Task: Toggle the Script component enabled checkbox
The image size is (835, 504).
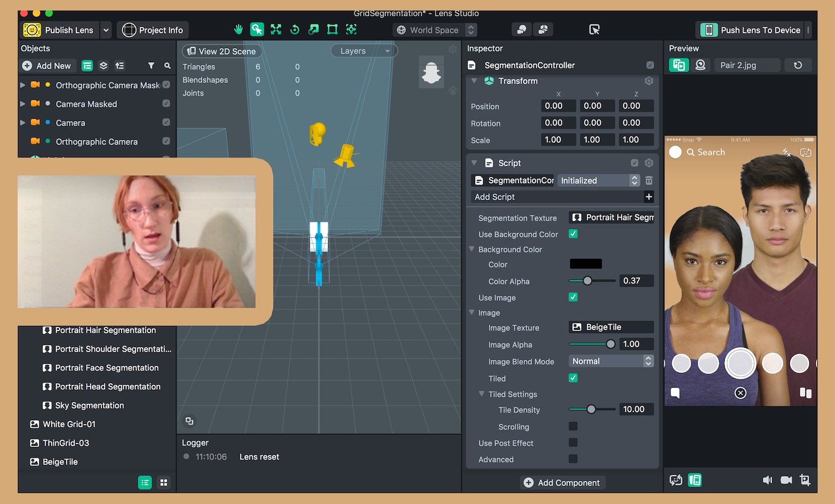Action: pos(635,163)
